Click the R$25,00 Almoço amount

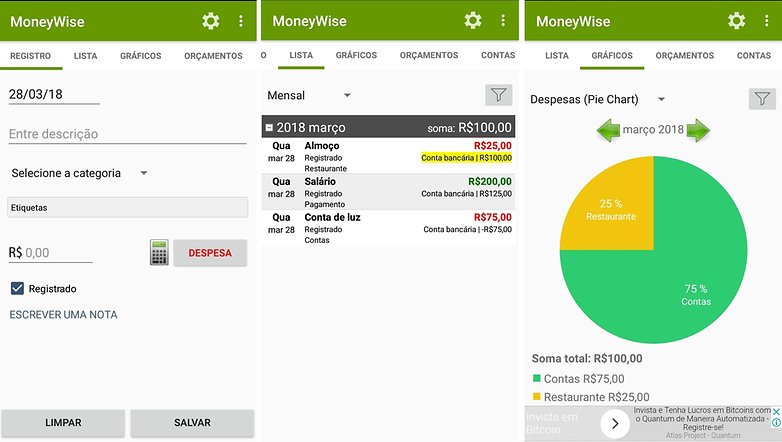(492, 146)
